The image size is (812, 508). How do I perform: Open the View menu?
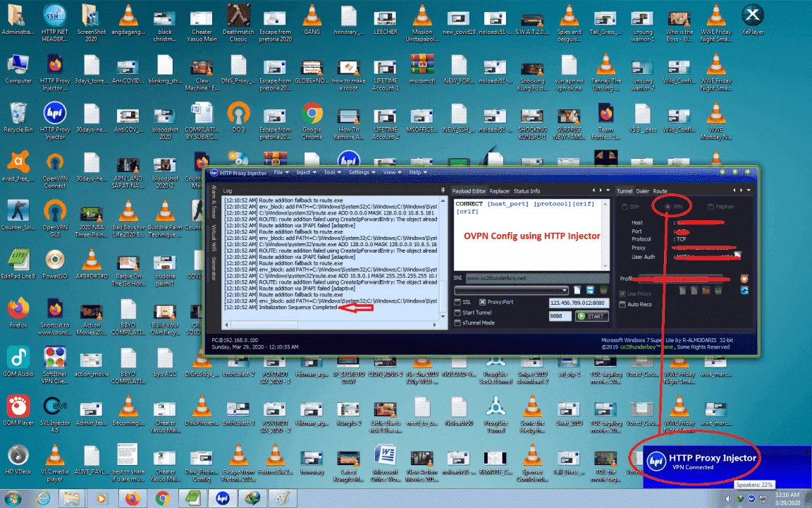[391, 173]
